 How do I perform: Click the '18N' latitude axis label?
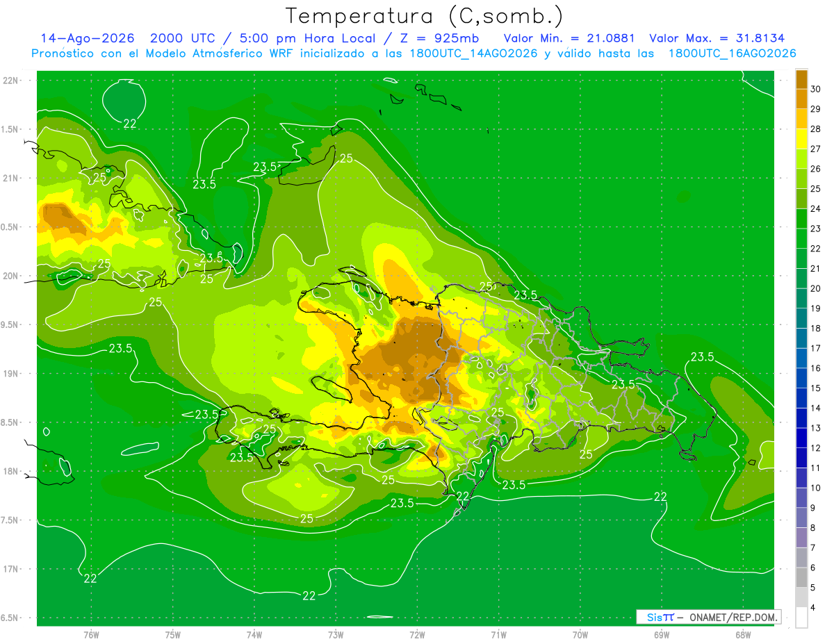(11, 471)
